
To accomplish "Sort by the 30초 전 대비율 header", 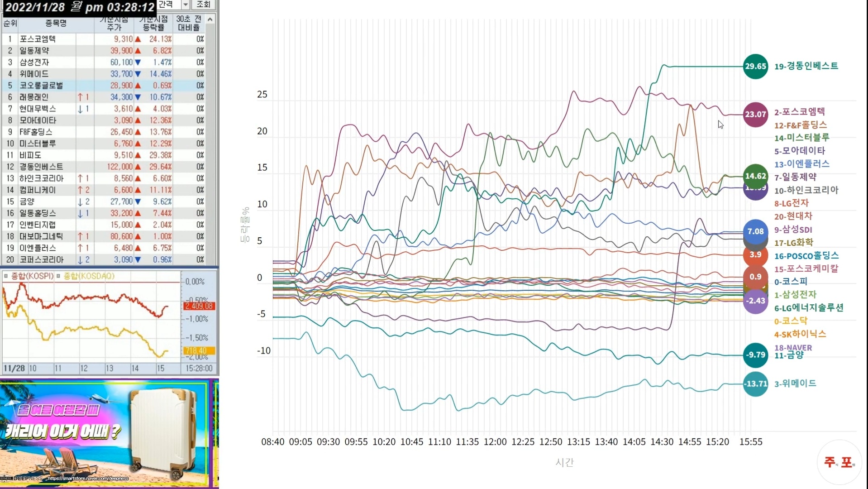I will click(189, 23).
